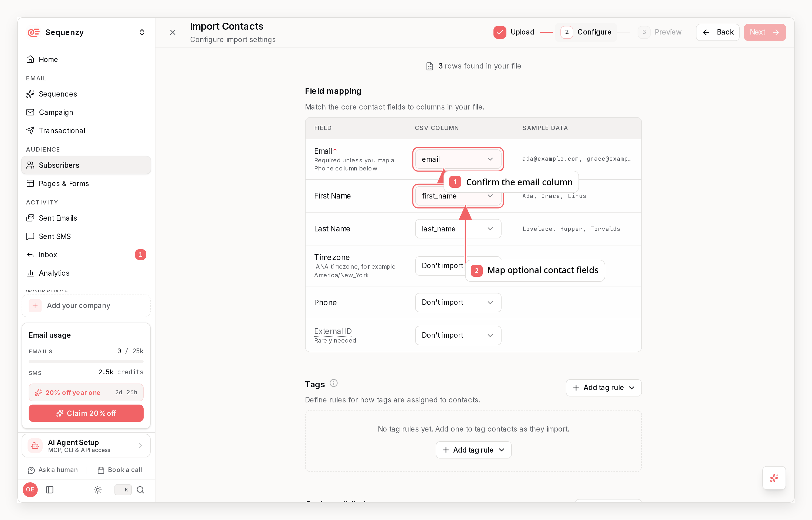This screenshot has width=812, height=520.
Task: Click the sparkle AI assistant button
Action: [x=774, y=478]
